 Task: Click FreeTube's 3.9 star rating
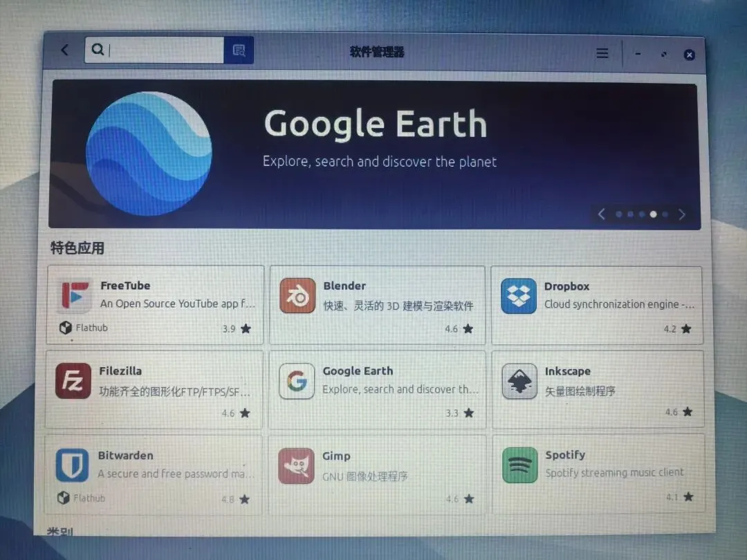(237, 328)
